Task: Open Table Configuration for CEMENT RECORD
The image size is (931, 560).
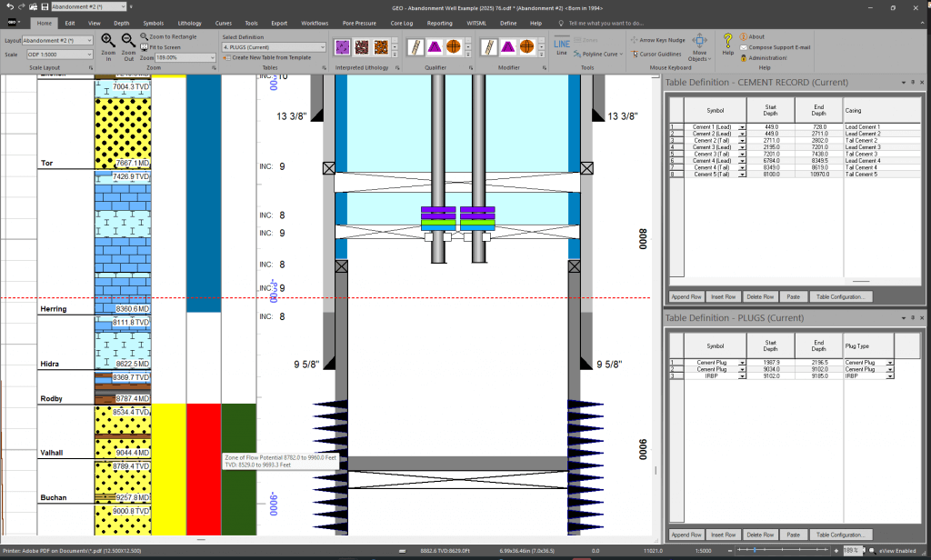Action: point(840,297)
